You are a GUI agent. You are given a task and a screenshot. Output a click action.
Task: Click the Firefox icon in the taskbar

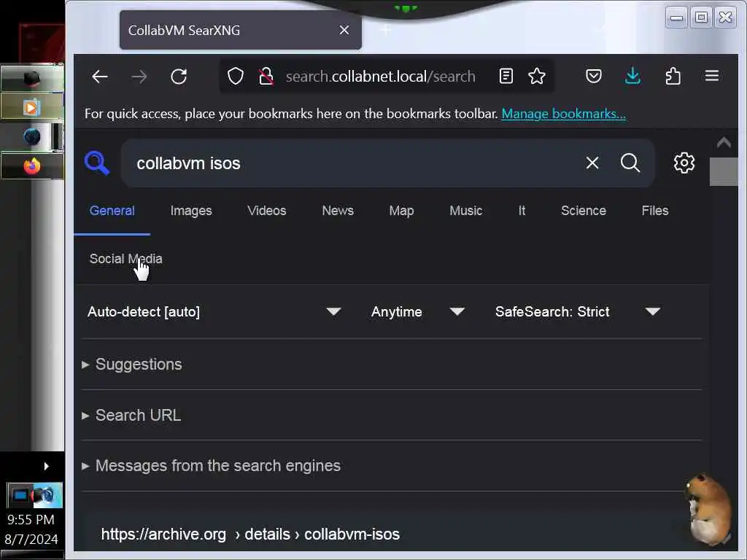click(32, 166)
